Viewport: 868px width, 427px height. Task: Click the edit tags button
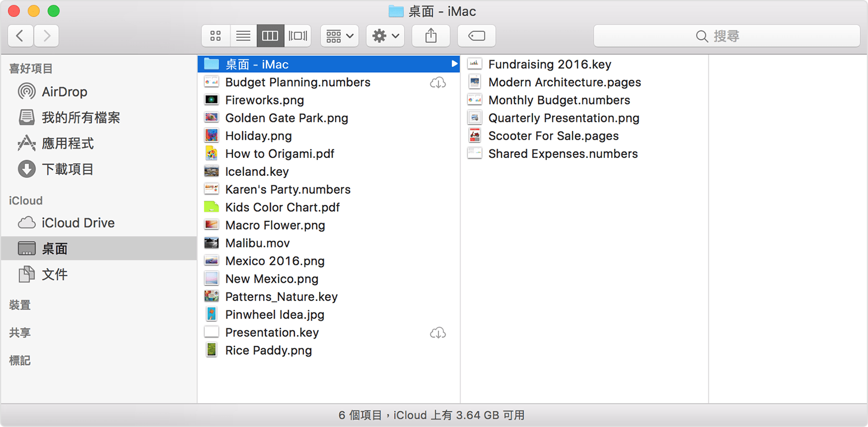(x=476, y=36)
